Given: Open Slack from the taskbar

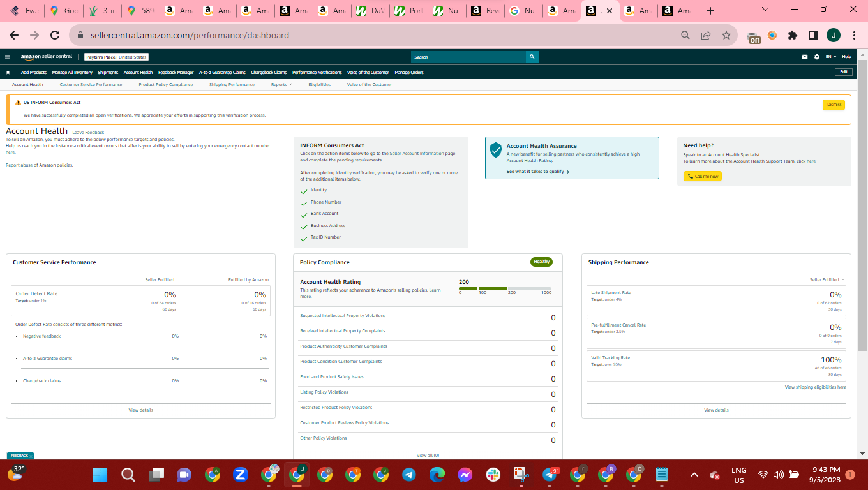Looking at the screenshot, I should [x=493, y=475].
